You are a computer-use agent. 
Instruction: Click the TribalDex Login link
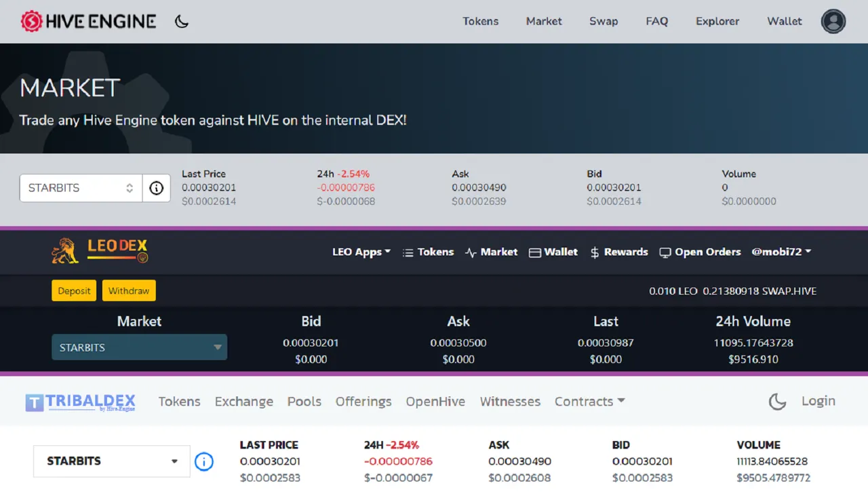[x=818, y=401]
